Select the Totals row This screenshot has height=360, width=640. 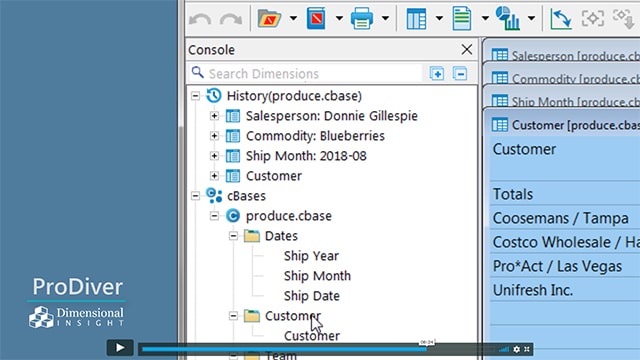(565, 194)
